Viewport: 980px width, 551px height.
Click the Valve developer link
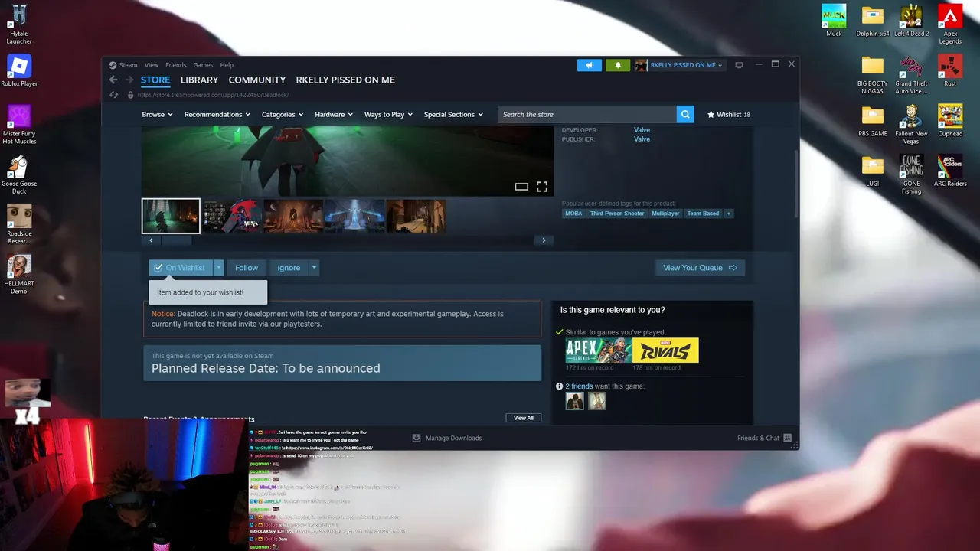[x=642, y=130]
